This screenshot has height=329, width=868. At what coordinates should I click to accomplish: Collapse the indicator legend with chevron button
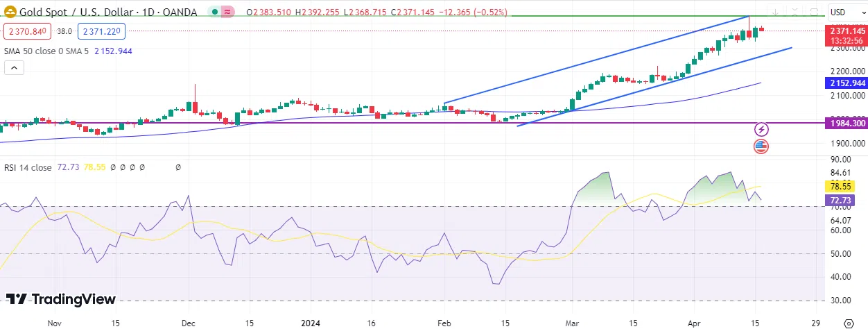[14, 67]
